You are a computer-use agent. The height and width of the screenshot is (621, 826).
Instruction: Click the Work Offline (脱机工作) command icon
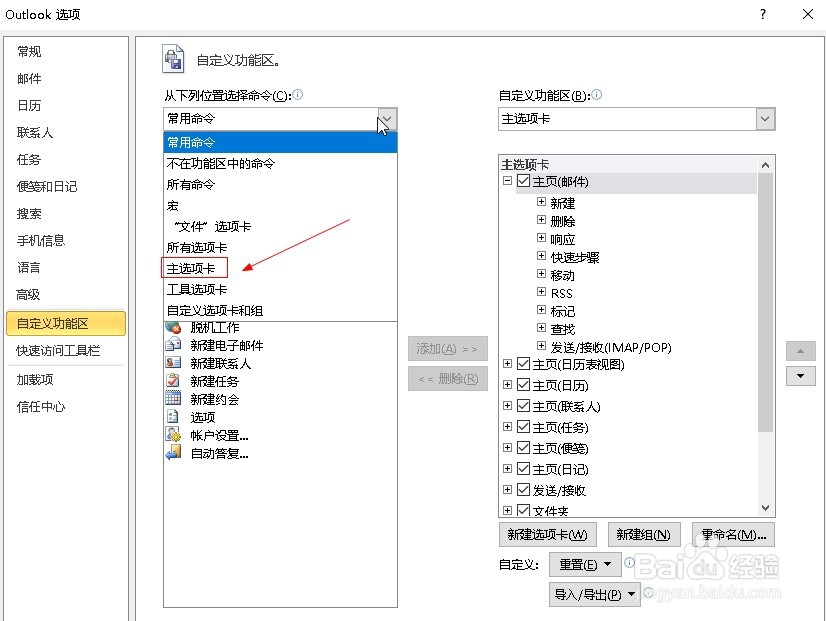click(173, 327)
